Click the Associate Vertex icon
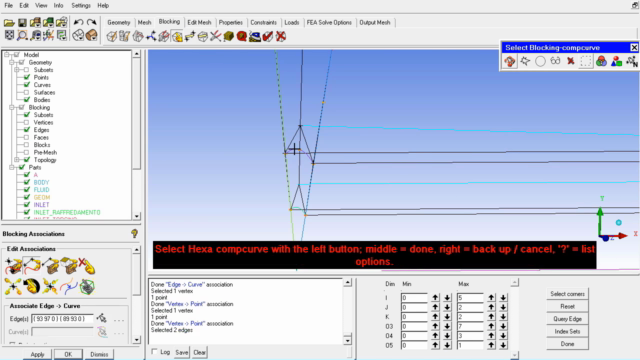 click(13, 266)
